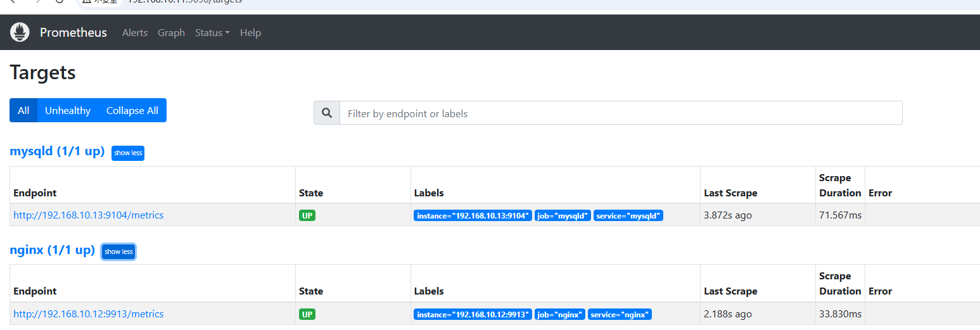The height and width of the screenshot is (330, 980).
Task: Open the Prometheus brand home link
Action: (x=73, y=32)
